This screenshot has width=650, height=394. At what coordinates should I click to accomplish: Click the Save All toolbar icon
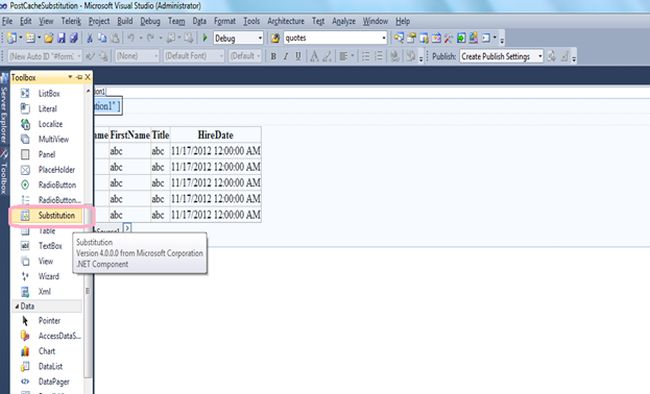click(x=74, y=38)
